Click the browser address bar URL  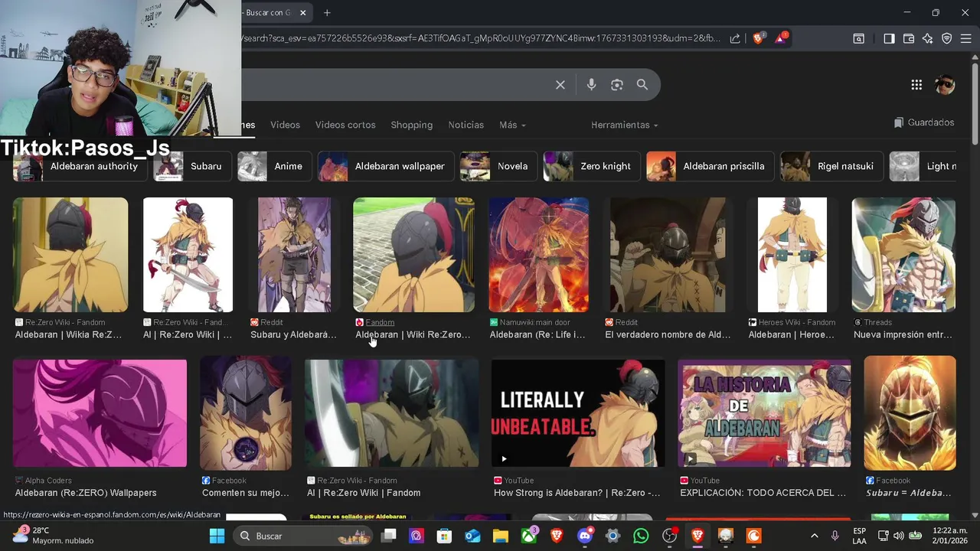[x=481, y=38]
